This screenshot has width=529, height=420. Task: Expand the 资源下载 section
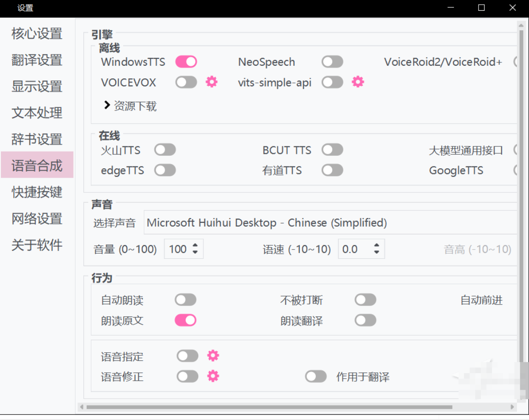[x=130, y=106]
